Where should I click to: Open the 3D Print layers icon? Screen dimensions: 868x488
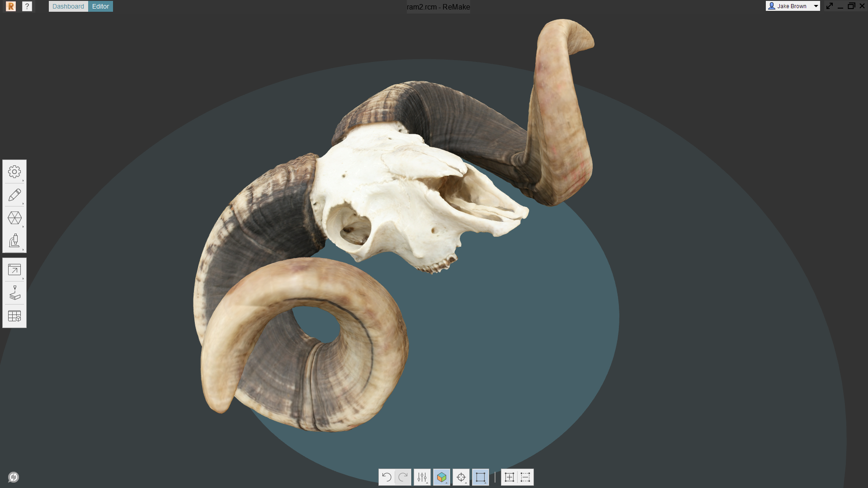pyautogui.click(x=14, y=293)
